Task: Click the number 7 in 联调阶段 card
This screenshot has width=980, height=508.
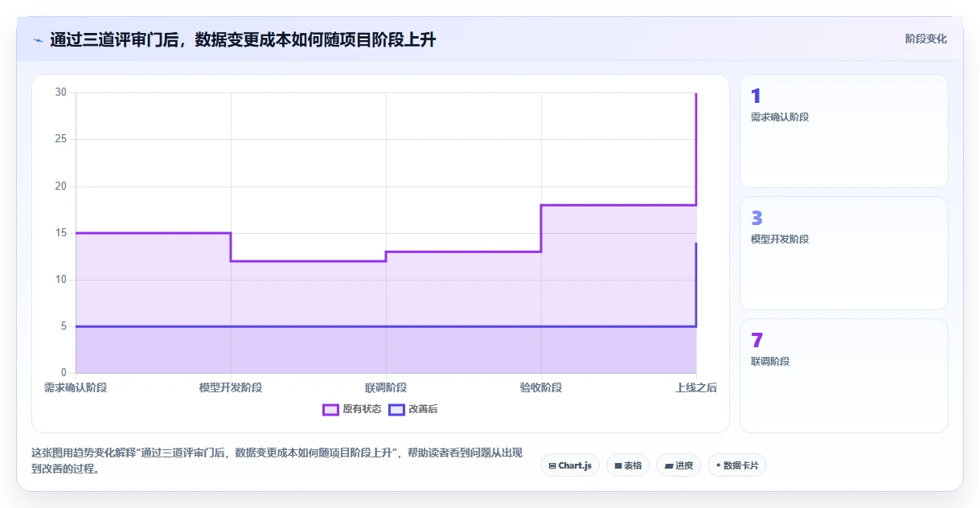Action: tap(757, 340)
